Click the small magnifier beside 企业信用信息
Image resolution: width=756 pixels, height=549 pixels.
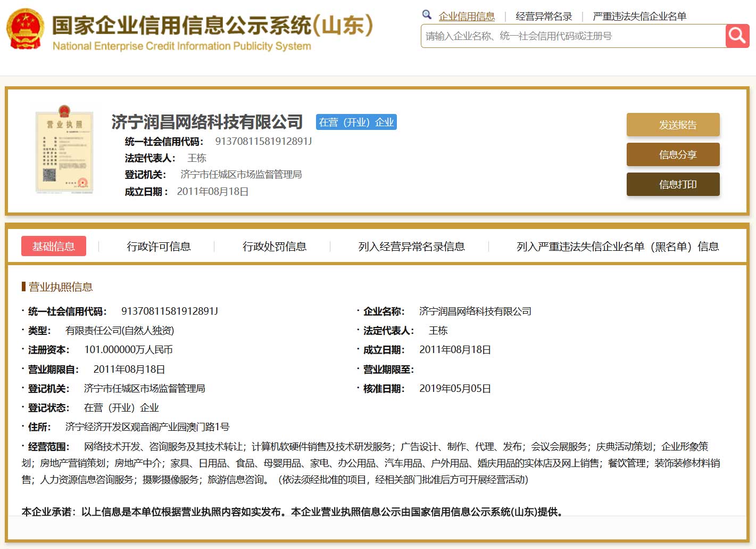pyautogui.click(x=427, y=15)
